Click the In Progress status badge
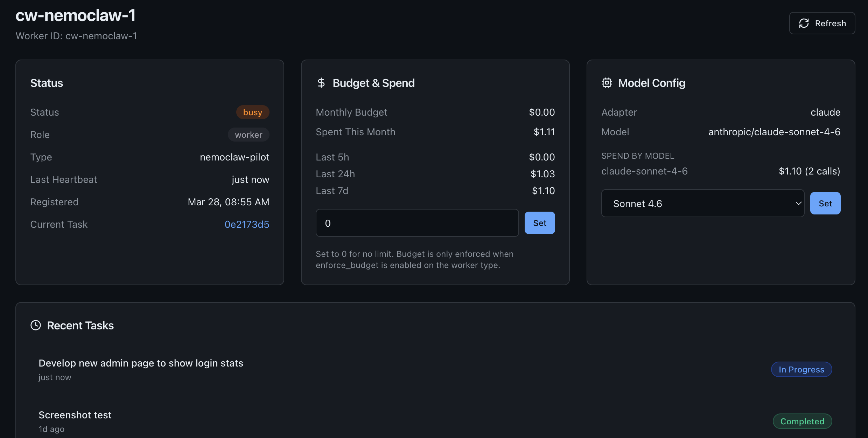Viewport: 868px width, 438px height. point(801,369)
